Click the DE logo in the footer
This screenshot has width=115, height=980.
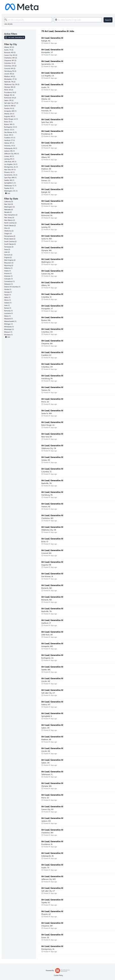tap(58, 970)
